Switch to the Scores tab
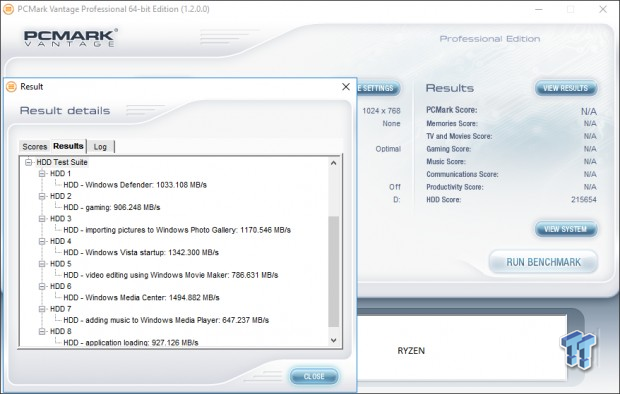Image resolution: width=620 pixels, height=394 pixels. [x=34, y=147]
